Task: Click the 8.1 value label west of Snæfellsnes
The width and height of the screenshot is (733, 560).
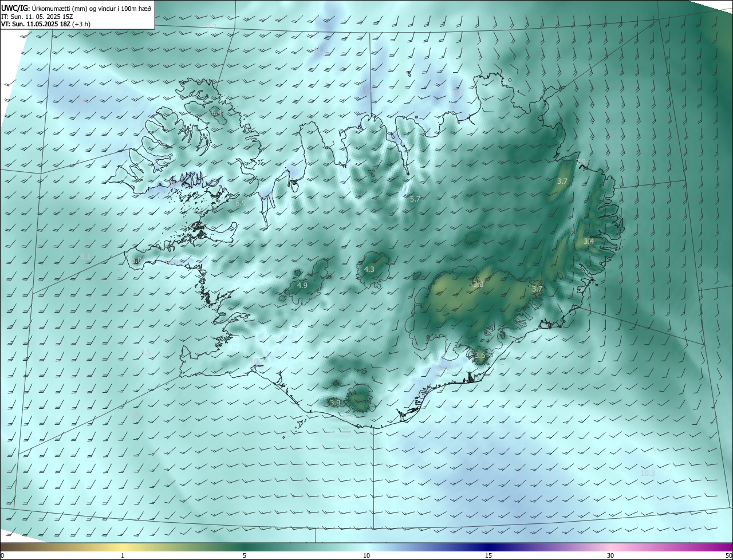Action: 85,256
